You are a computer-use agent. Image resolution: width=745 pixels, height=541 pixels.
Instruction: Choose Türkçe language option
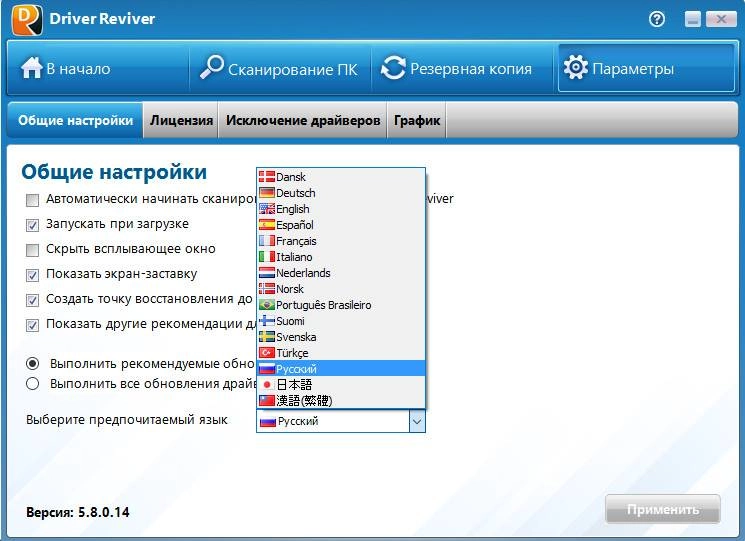point(341,353)
